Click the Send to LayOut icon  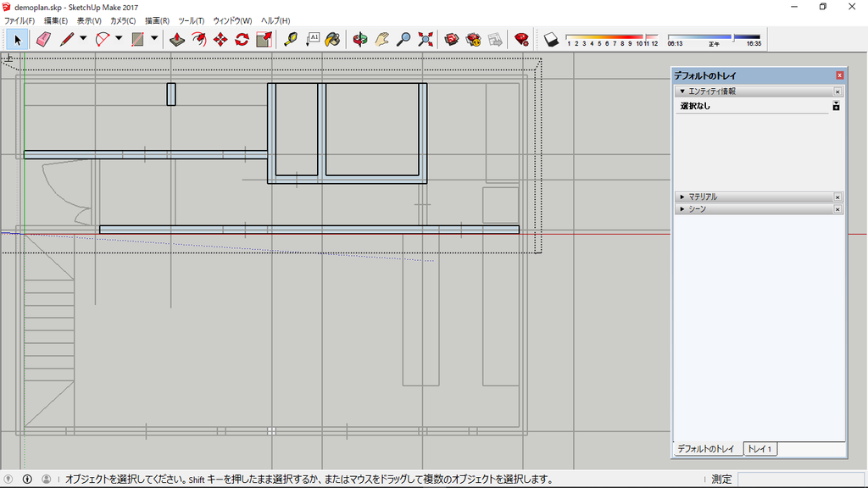(x=495, y=39)
